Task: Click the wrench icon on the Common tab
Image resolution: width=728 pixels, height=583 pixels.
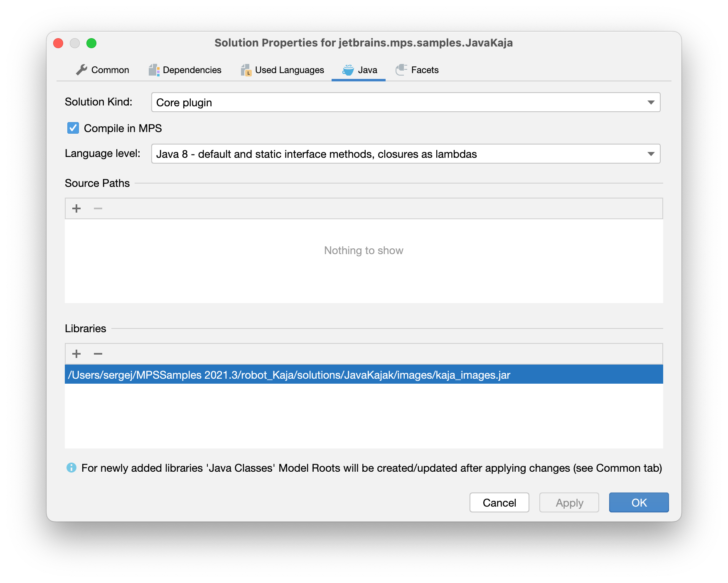Action: (x=81, y=70)
